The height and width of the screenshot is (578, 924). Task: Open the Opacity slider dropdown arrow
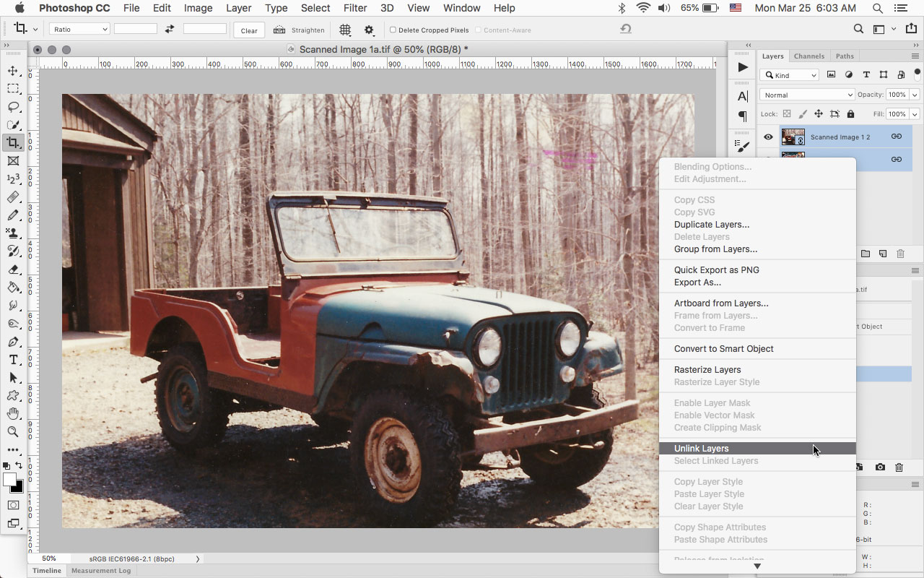(915, 95)
